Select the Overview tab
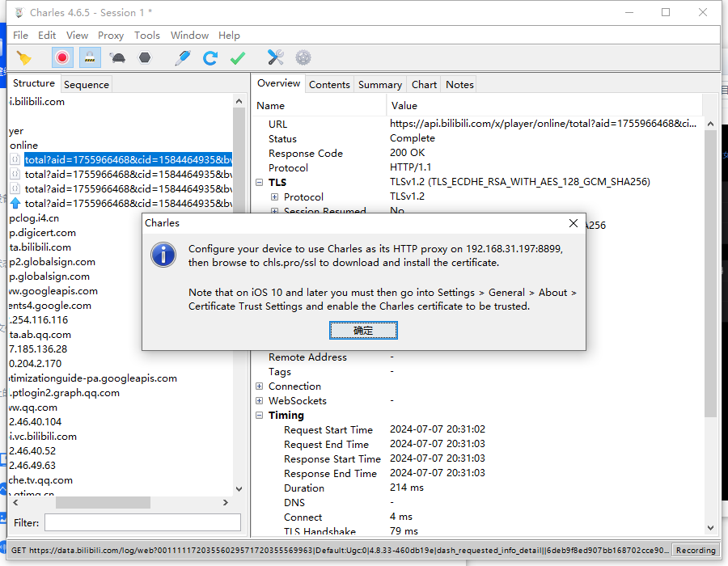The height and width of the screenshot is (566, 728). pos(278,83)
